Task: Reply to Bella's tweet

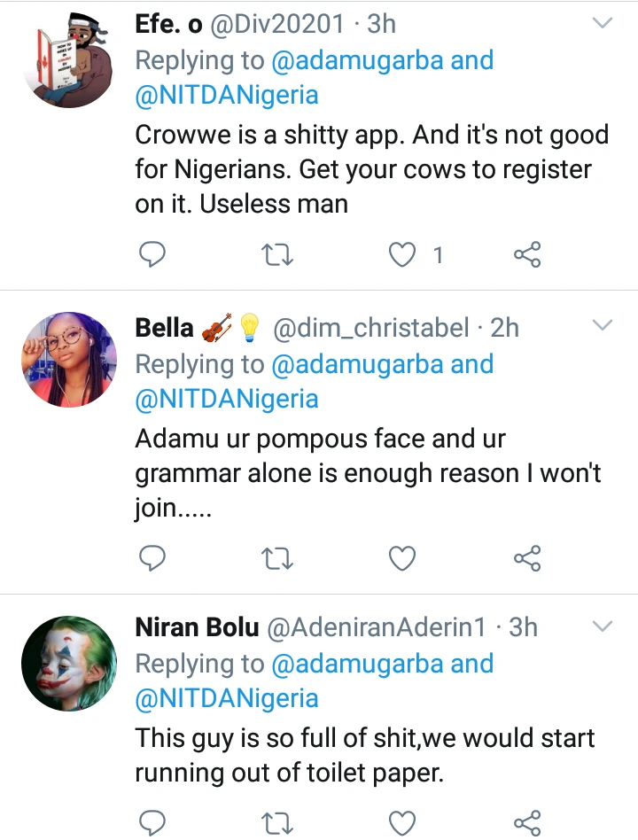Action: (153, 558)
